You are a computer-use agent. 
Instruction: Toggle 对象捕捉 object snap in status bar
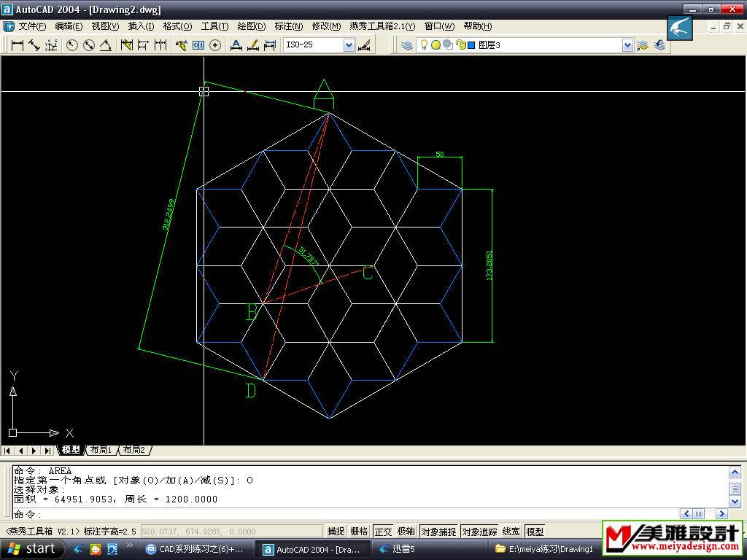[x=438, y=532]
